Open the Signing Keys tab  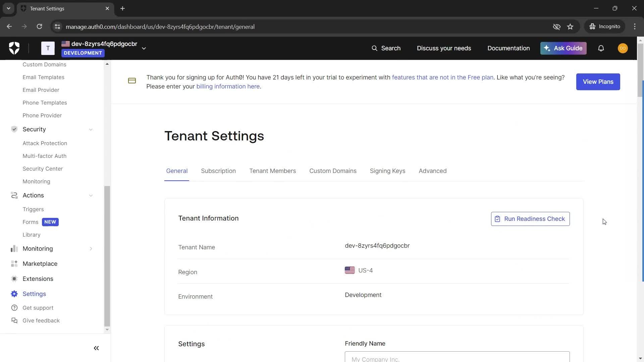pyautogui.click(x=387, y=171)
